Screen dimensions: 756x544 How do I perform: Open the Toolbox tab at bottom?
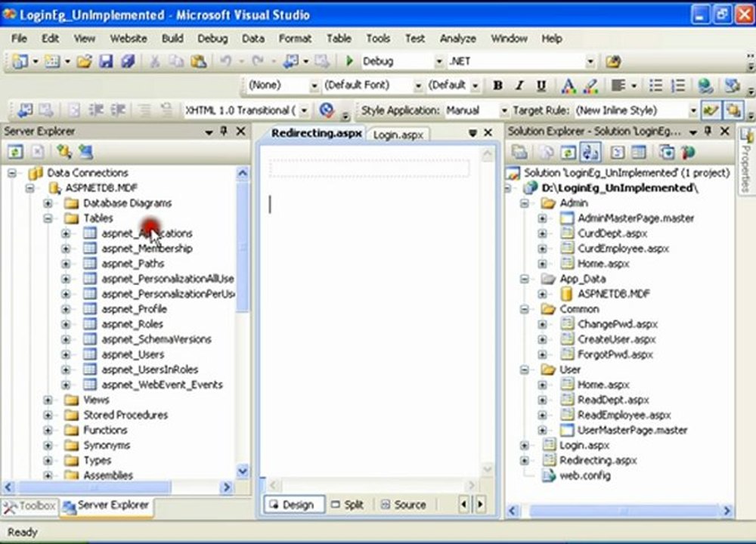click(29, 506)
